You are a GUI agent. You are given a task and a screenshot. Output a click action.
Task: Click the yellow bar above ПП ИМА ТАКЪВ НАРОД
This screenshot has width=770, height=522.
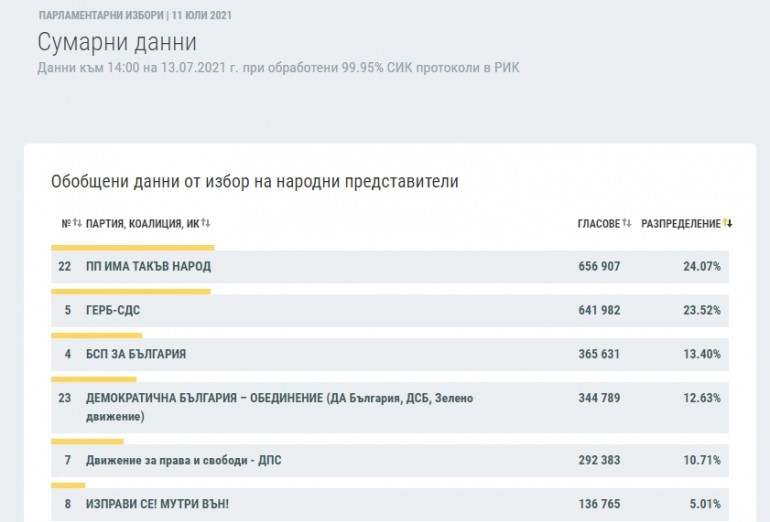pyautogui.click(x=133, y=248)
